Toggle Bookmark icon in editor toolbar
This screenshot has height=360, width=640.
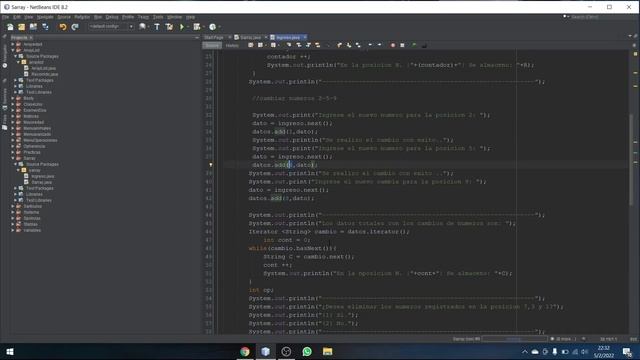(358, 45)
